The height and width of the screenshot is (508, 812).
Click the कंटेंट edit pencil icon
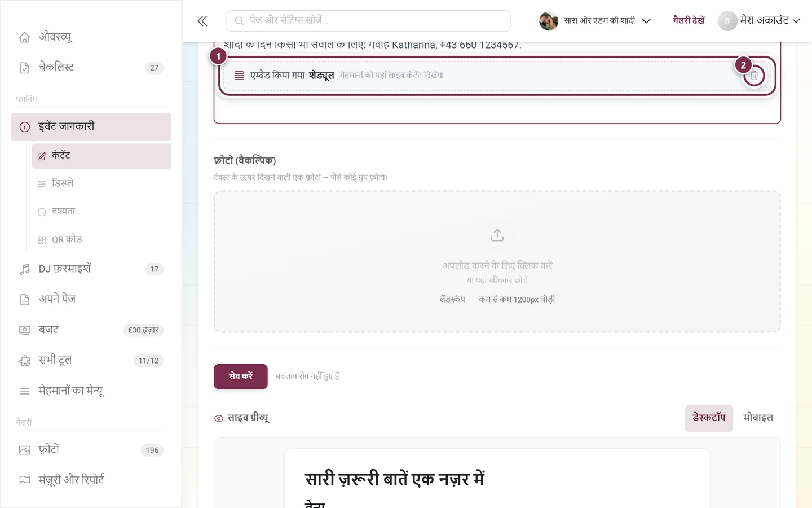click(x=42, y=156)
